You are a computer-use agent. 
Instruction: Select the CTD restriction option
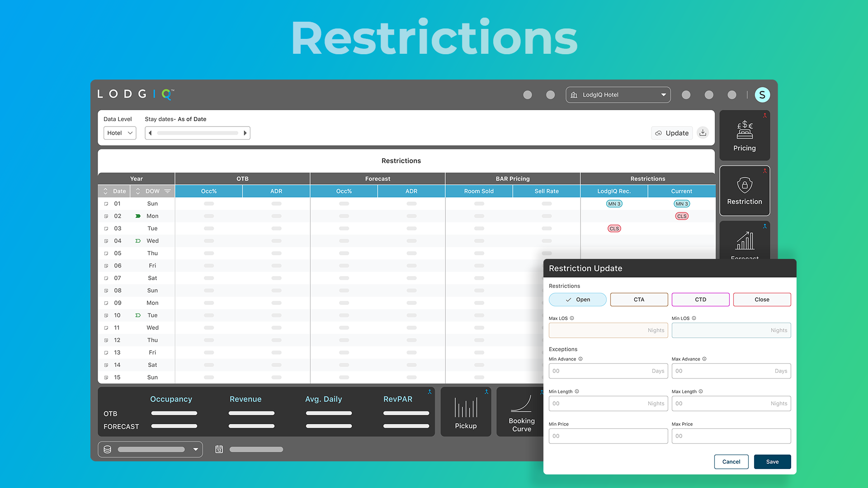(700, 300)
